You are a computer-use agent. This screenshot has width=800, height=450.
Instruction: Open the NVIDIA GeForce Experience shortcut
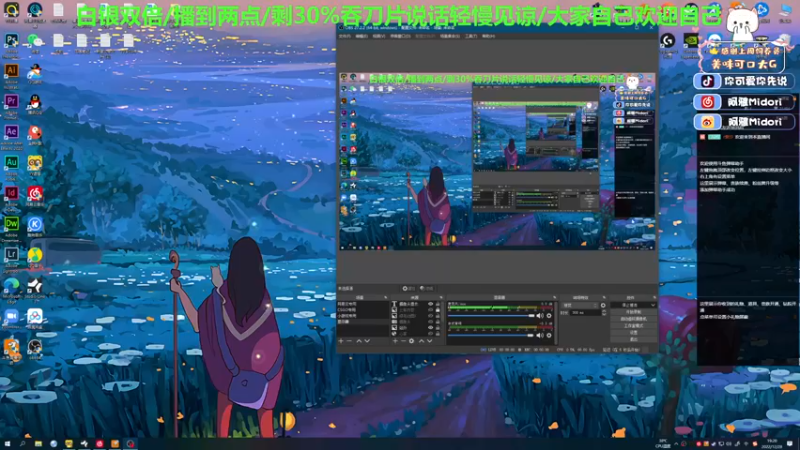[x=691, y=40]
